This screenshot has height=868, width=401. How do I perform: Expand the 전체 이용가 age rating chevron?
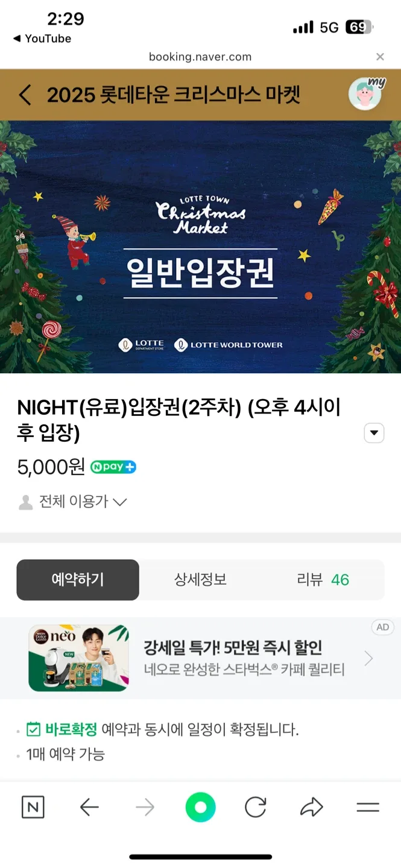120,502
